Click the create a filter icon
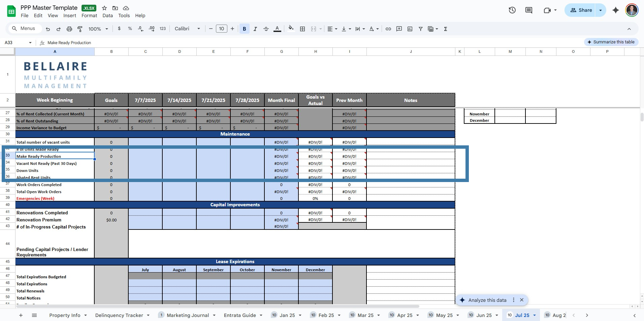 point(420,29)
